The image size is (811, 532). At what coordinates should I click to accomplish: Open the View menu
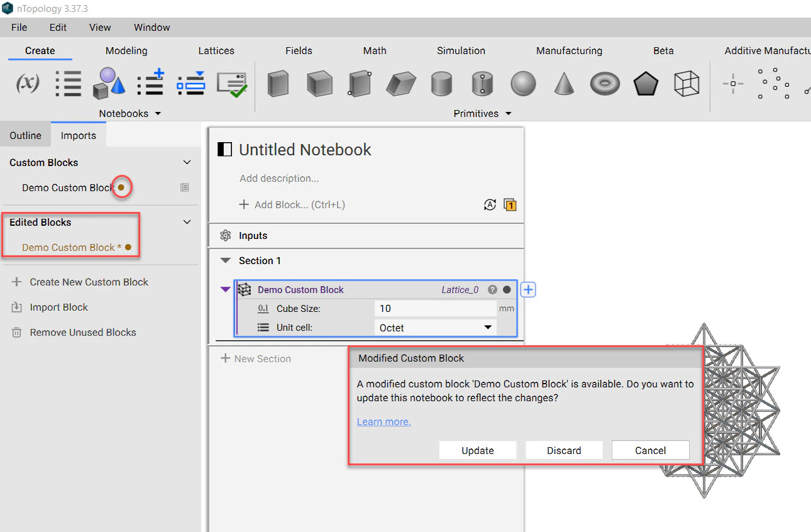100,27
